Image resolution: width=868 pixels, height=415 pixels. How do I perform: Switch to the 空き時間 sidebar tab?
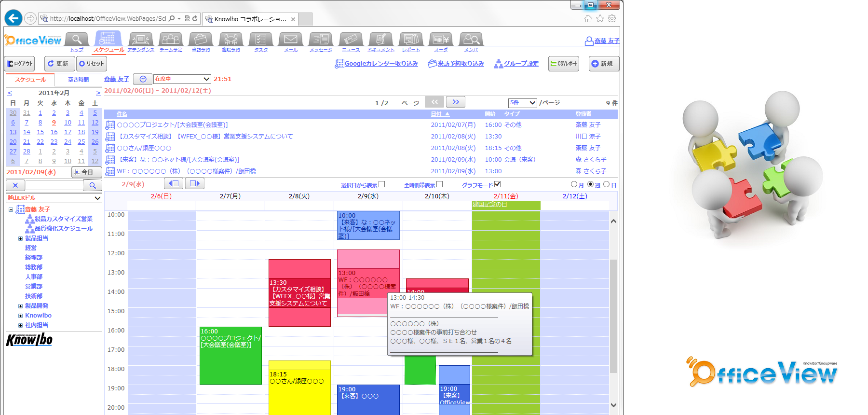[78, 80]
